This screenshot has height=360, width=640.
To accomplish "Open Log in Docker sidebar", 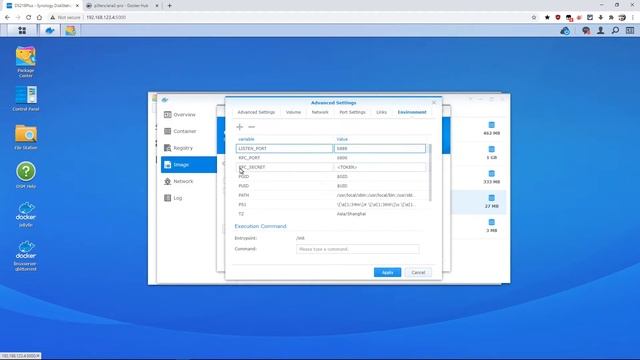I will pyautogui.click(x=188, y=198).
